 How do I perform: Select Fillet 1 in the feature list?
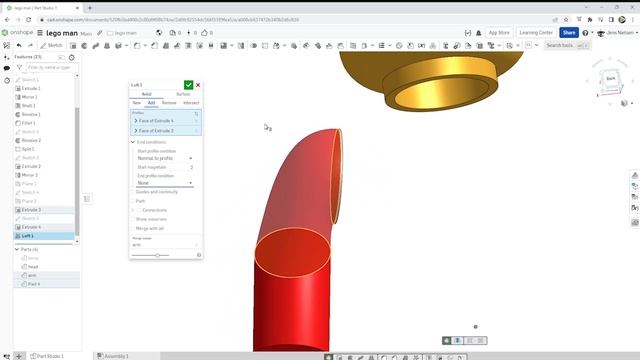(x=28, y=123)
